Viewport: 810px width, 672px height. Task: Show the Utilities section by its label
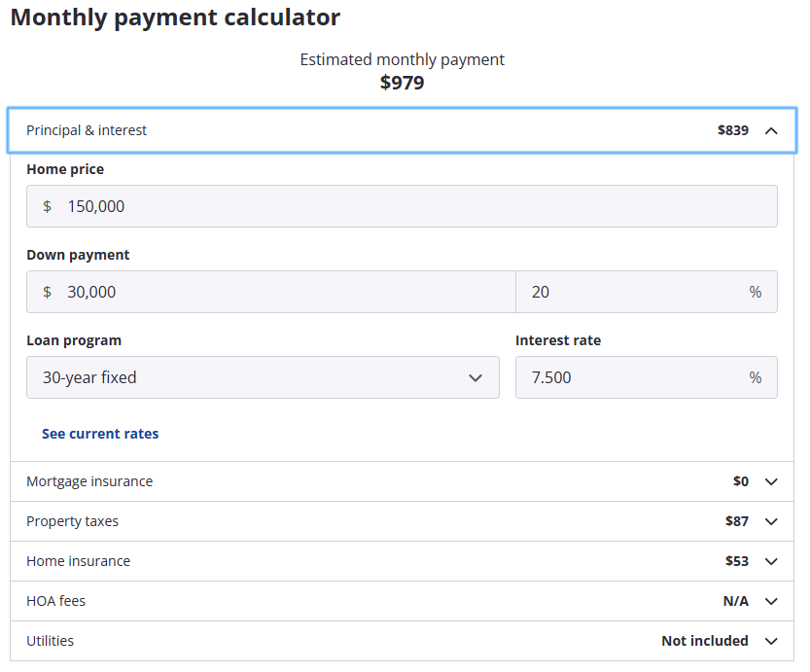tap(51, 641)
